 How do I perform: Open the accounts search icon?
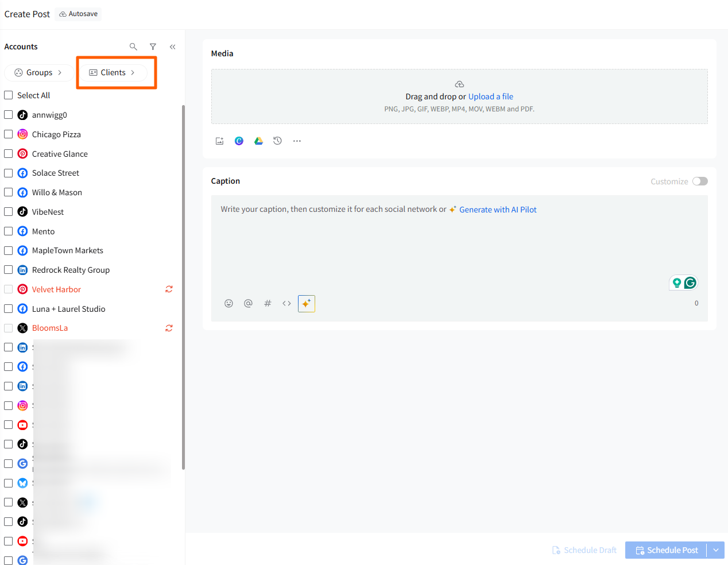[x=133, y=47]
